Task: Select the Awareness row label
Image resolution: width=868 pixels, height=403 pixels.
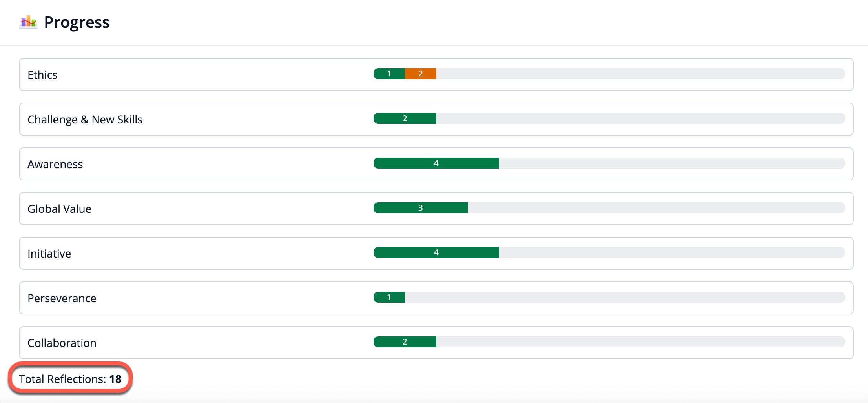Action: [55, 164]
